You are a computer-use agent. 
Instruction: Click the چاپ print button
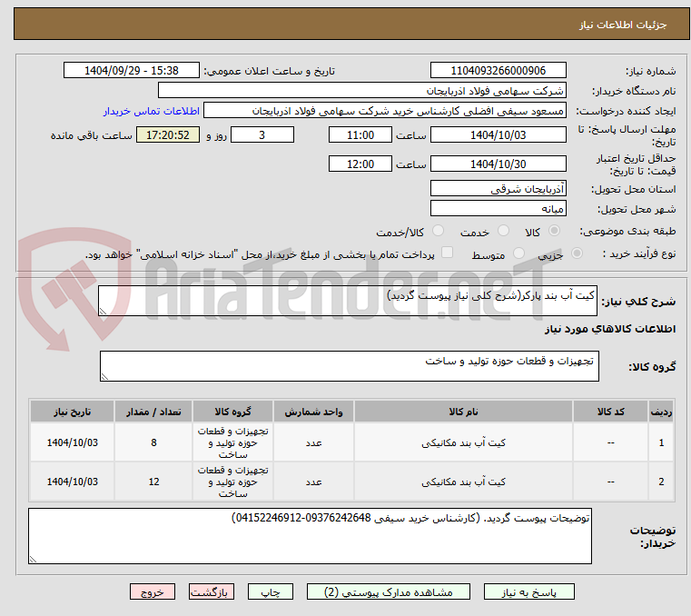pos(271,591)
